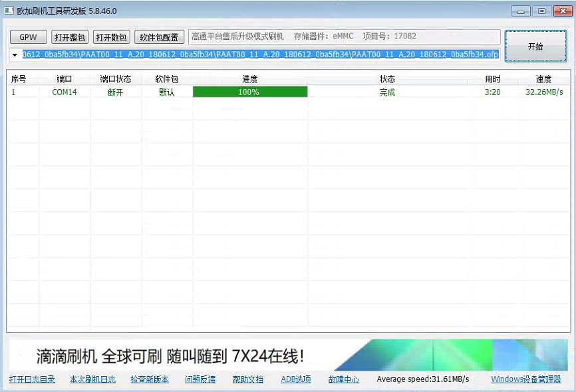Click the 序号 column header
Viewport: 576px width, 392px height.
coord(19,79)
